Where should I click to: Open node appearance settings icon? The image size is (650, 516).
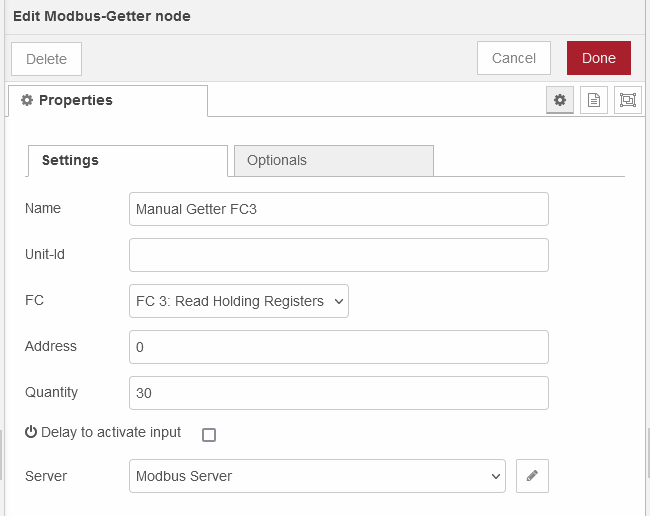628,100
